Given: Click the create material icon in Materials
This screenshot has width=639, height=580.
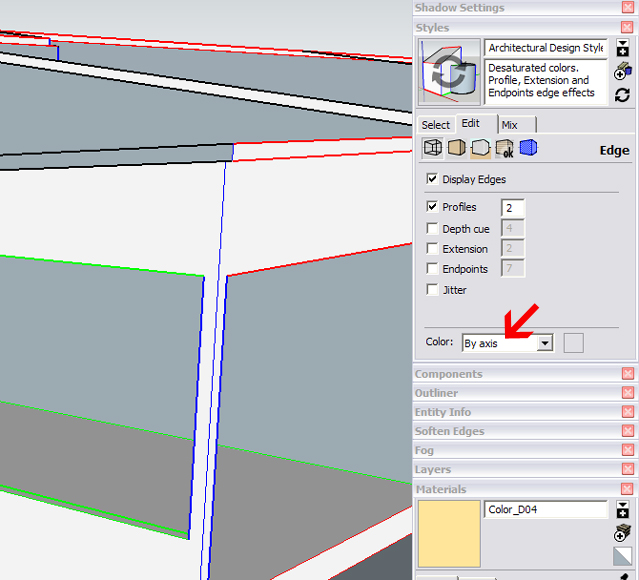Looking at the screenshot, I should pos(623,531).
